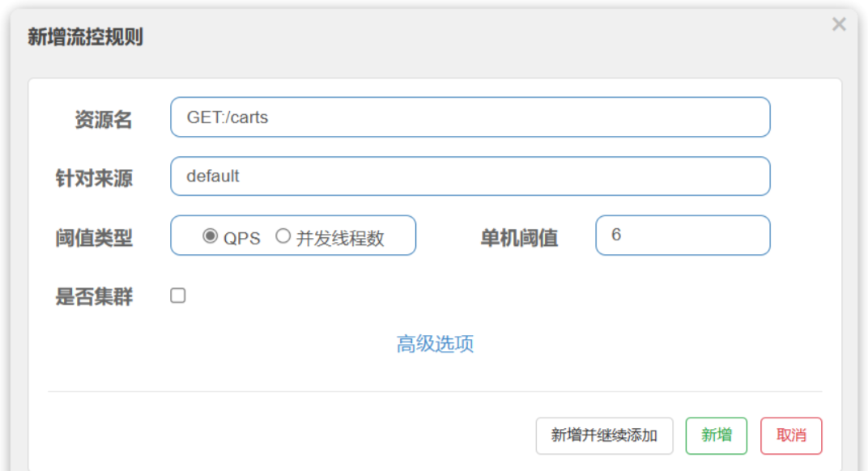Click the 单机阈值 input showing 6
This screenshot has width=868, height=471.
(683, 235)
